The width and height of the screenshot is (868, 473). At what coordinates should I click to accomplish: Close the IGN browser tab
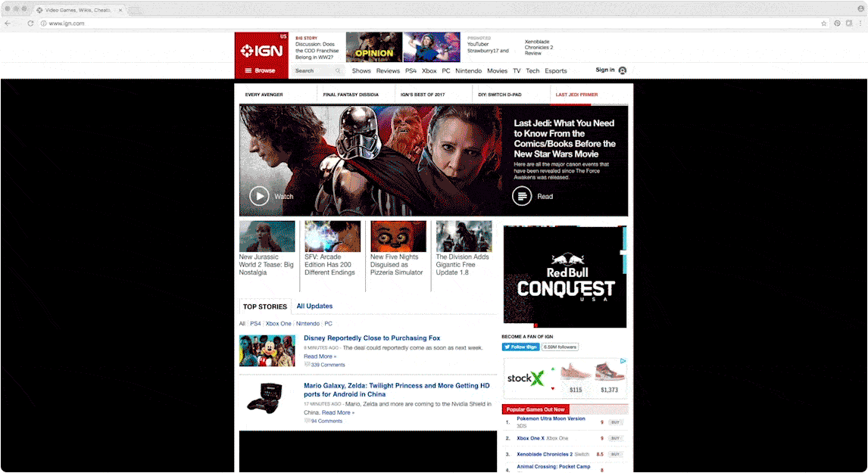coord(120,10)
